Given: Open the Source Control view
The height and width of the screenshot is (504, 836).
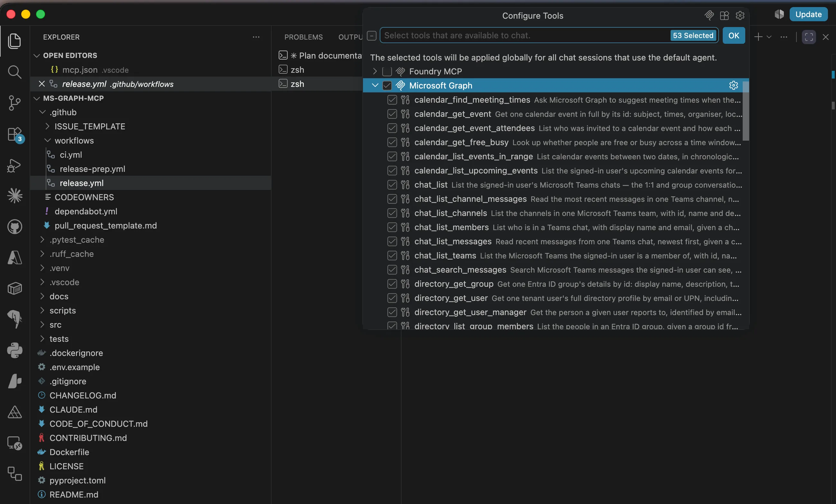Looking at the screenshot, I should point(14,102).
